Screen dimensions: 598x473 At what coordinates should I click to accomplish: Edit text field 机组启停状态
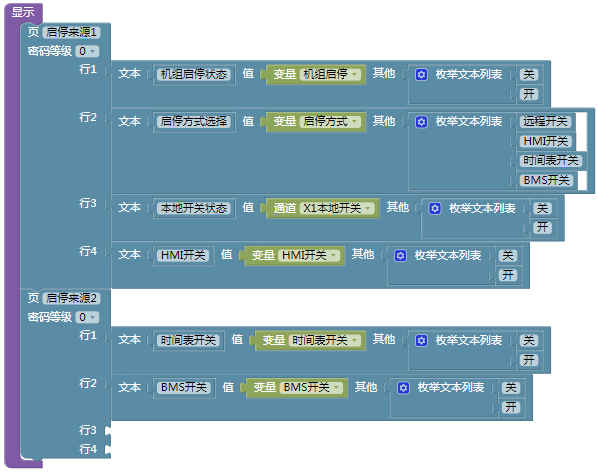(x=194, y=74)
